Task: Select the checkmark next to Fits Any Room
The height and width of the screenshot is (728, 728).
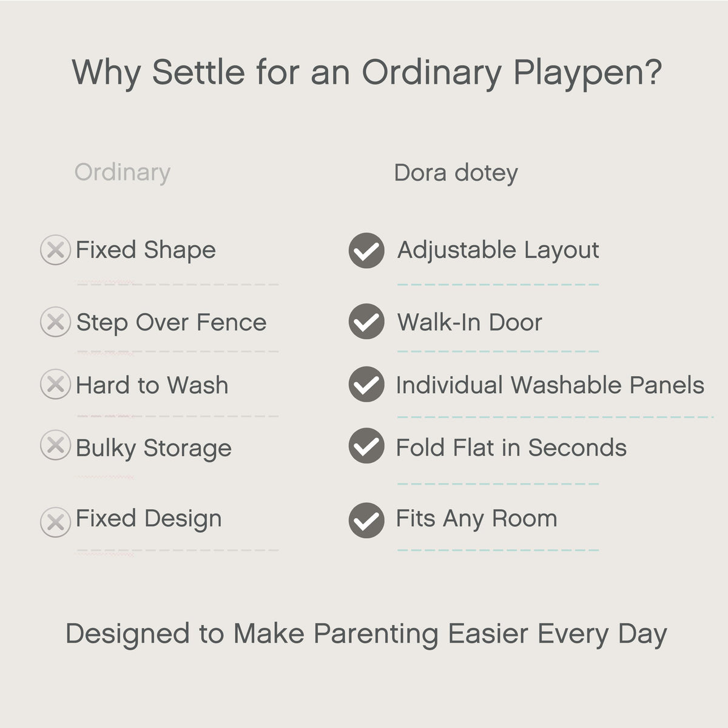Action: (366, 521)
